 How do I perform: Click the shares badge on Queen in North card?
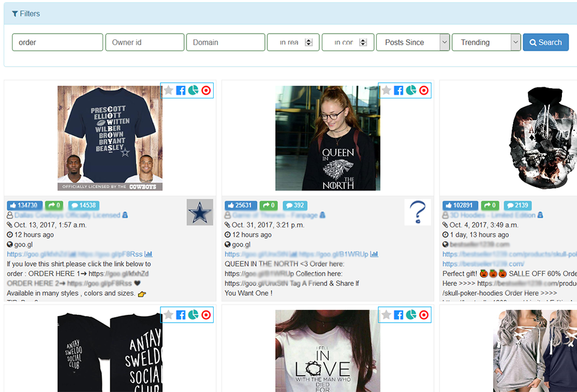[x=269, y=205]
